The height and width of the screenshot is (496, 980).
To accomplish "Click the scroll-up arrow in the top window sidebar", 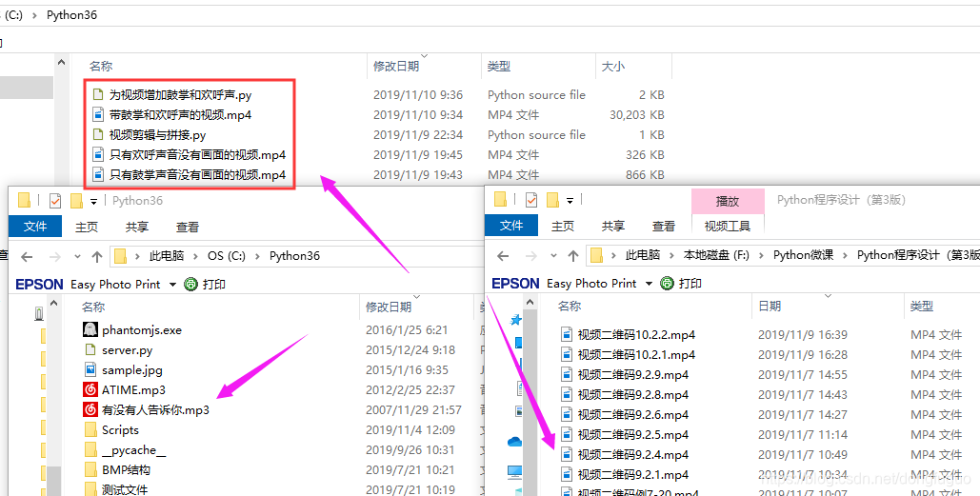I will (x=61, y=63).
